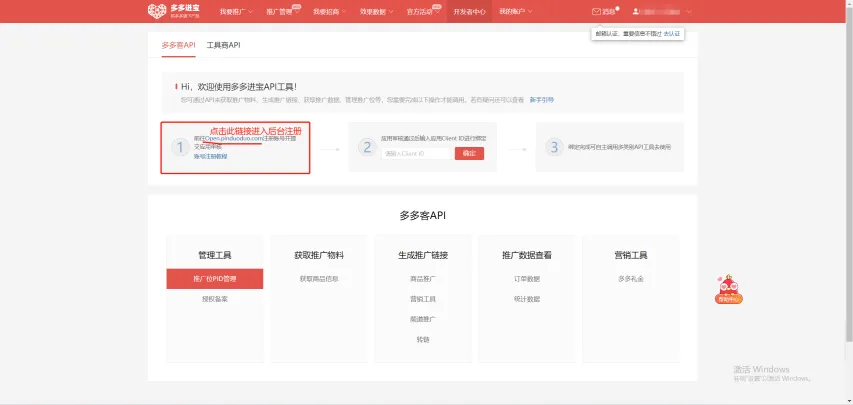This screenshot has width=853, height=405.
Task: Click the user avatar icon in header
Action: pos(636,11)
